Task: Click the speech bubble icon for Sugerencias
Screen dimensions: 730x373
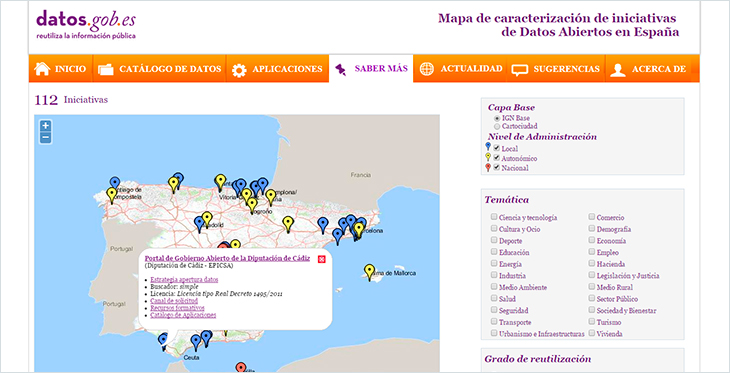Action: (x=520, y=70)
